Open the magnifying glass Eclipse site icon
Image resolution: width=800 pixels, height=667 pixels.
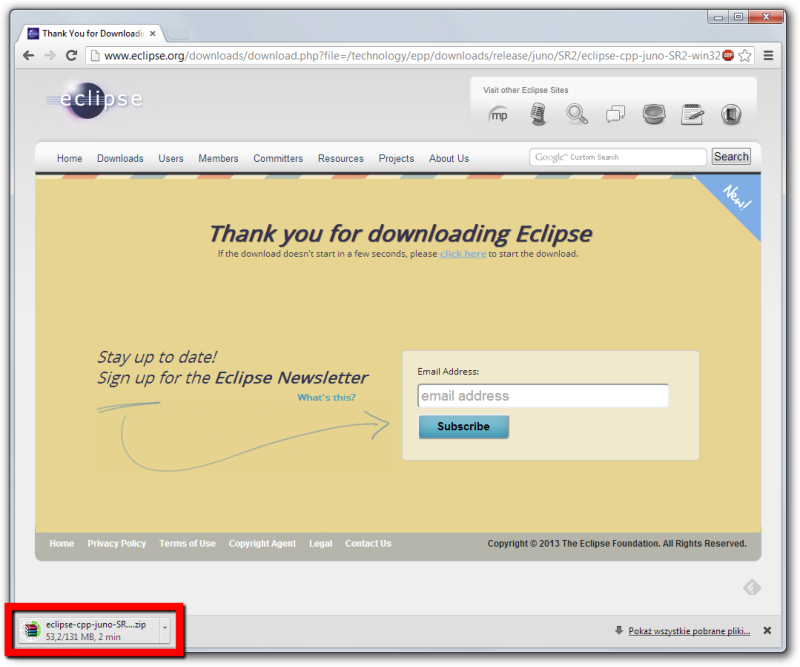tap(577, 114)
